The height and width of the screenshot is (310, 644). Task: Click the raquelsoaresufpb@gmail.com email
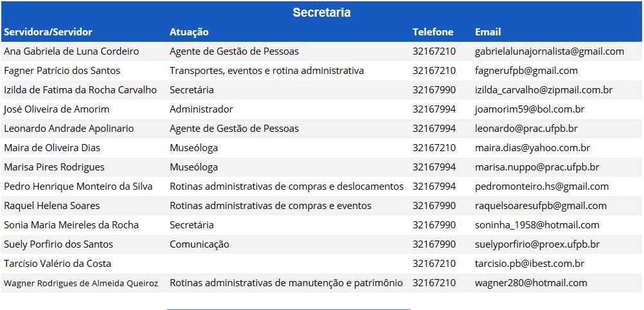[541, 206]
